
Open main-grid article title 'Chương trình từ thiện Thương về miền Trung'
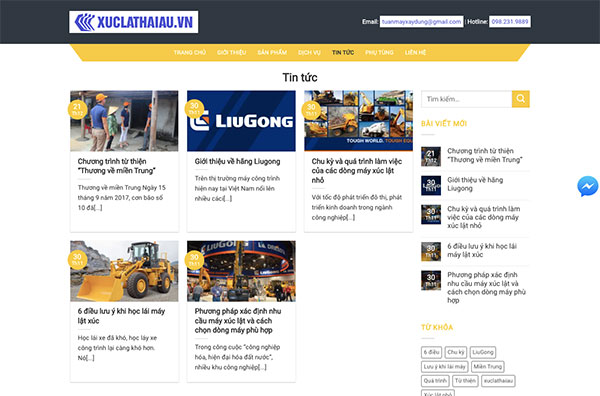point(117,166)
